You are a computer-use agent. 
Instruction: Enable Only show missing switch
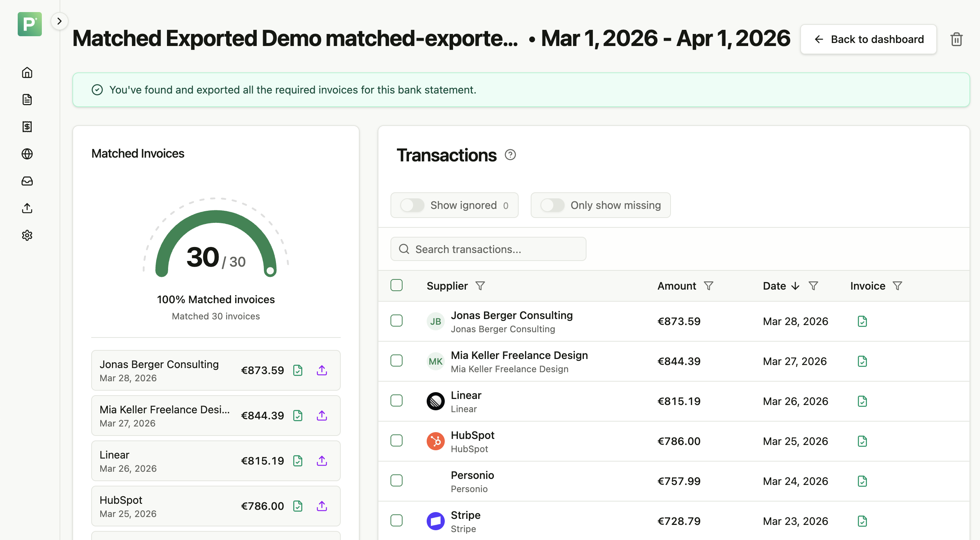553,206
